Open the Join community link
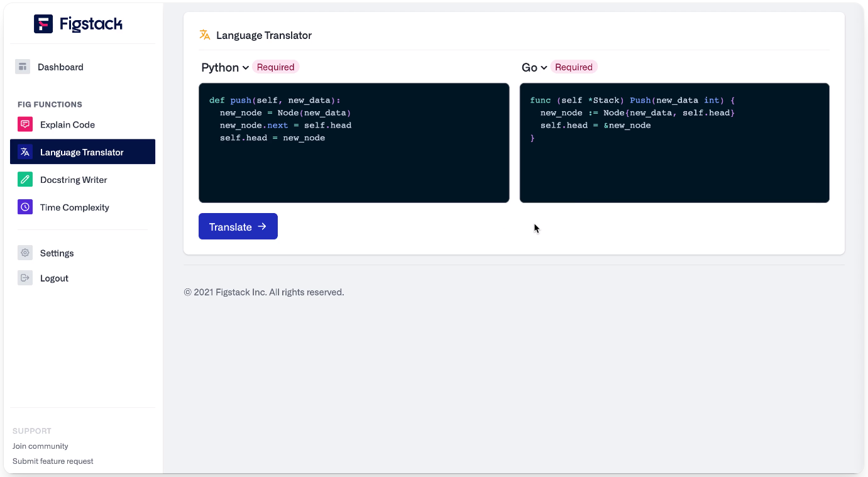868x477 pixels. tap(40, 446)
